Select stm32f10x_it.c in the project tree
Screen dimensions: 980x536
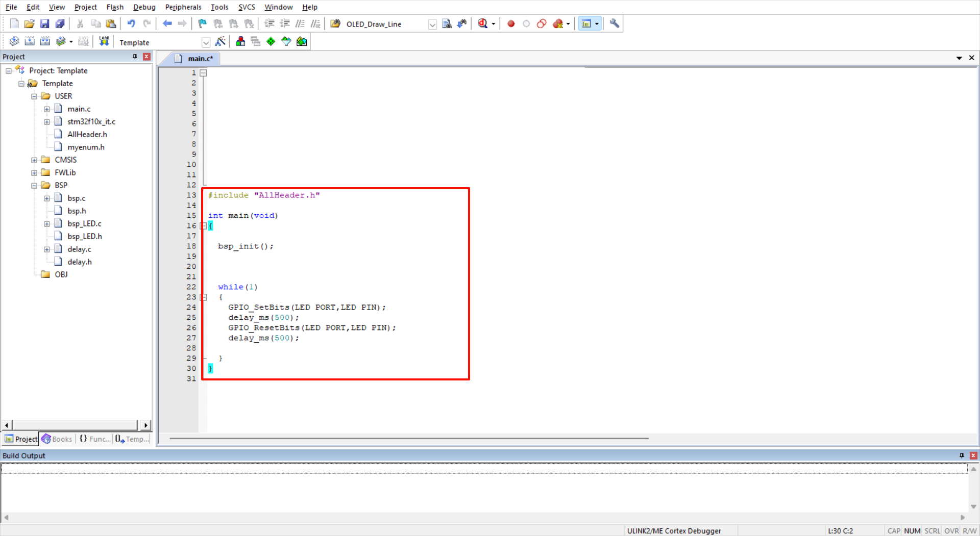pos(91,122)
